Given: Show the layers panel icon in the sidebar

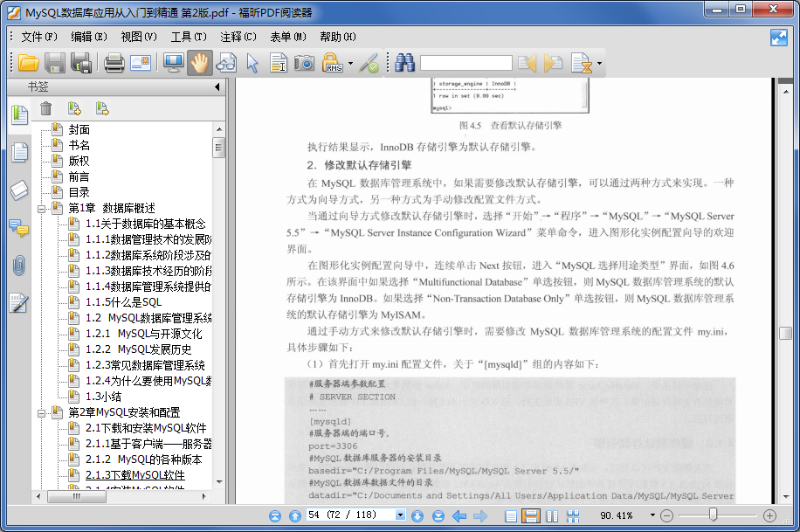Looking at the screenshot, I should click(19, 190).
